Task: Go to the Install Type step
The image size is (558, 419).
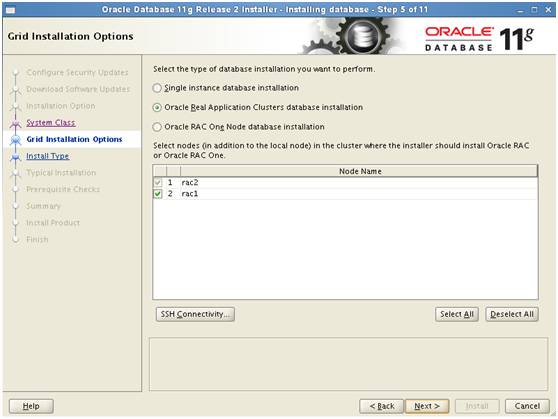Action: tap(48, 156)
